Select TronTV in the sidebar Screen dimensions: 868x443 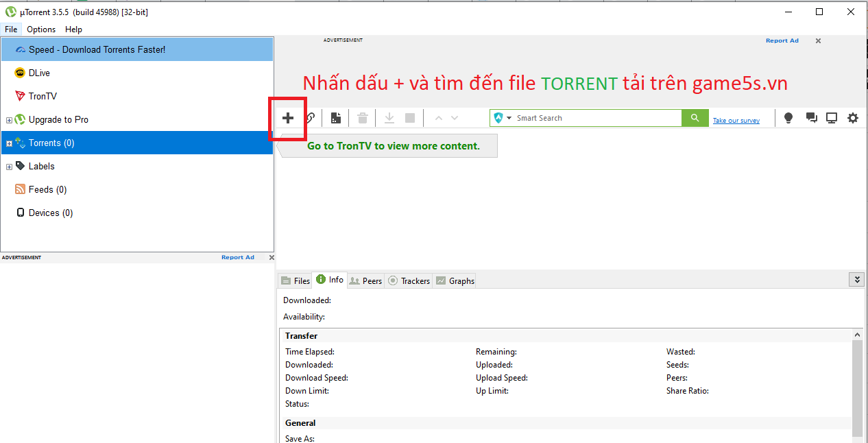[x=137, y=96]
